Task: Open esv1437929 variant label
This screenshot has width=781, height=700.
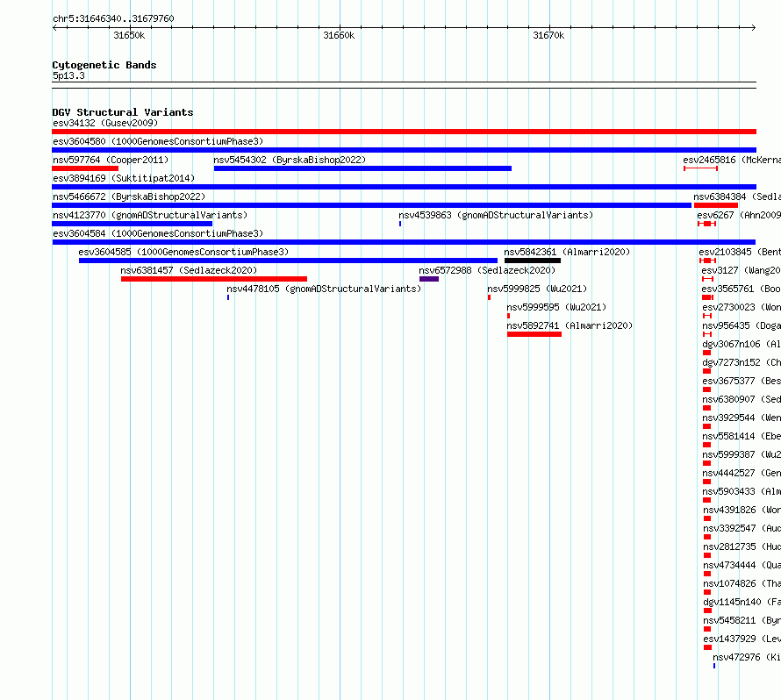Action: [742, 639]
